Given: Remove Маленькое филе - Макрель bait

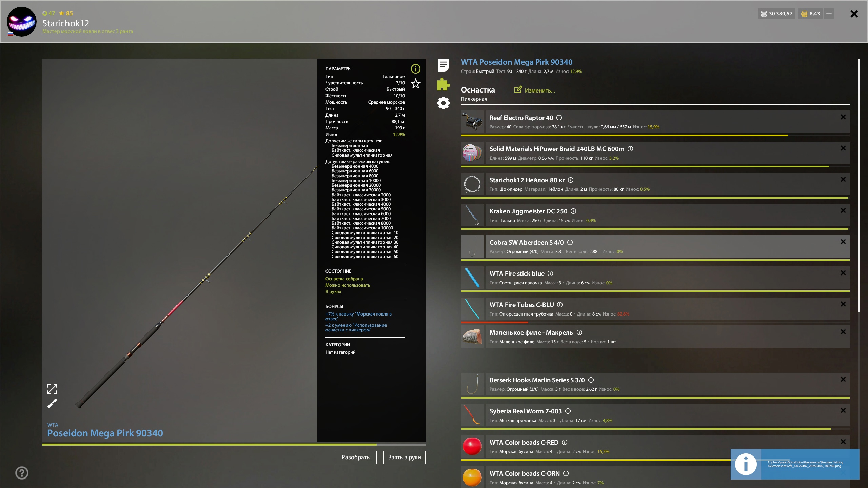Looking at the screenshot, I should [843, 332].
